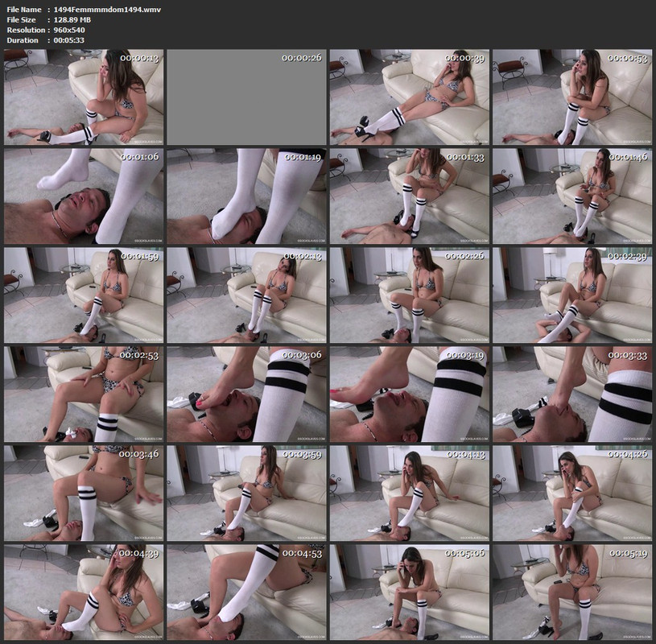
Task: Select the frame stamped 00:01:19
Action: pyautogui.click(x=246, y=196)
